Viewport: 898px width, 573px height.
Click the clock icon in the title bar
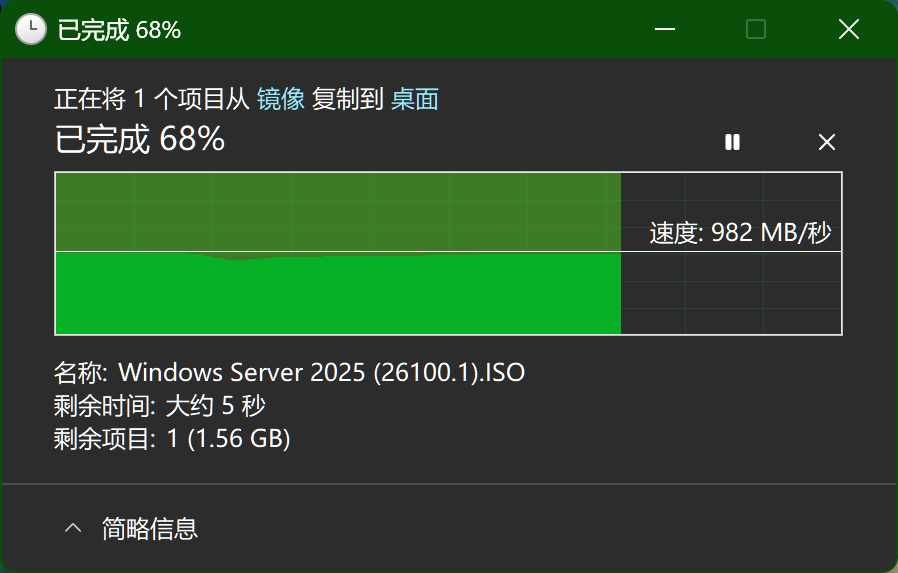30,29
